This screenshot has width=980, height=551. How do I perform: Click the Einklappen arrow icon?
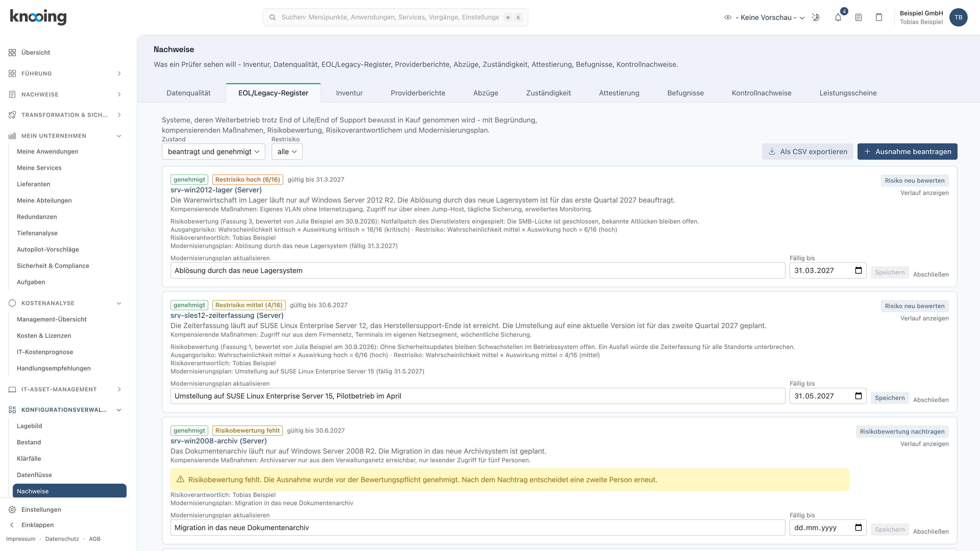(x=12, y=525)
